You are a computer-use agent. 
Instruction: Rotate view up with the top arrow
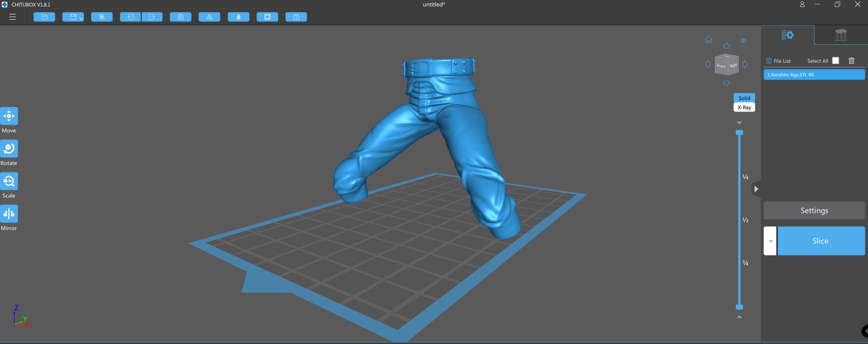point(726,46)
